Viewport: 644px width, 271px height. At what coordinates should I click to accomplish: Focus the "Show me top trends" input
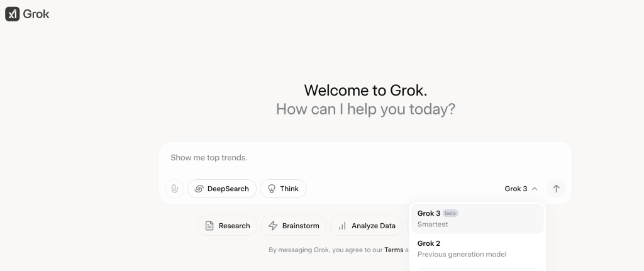[x=365, y=158]
